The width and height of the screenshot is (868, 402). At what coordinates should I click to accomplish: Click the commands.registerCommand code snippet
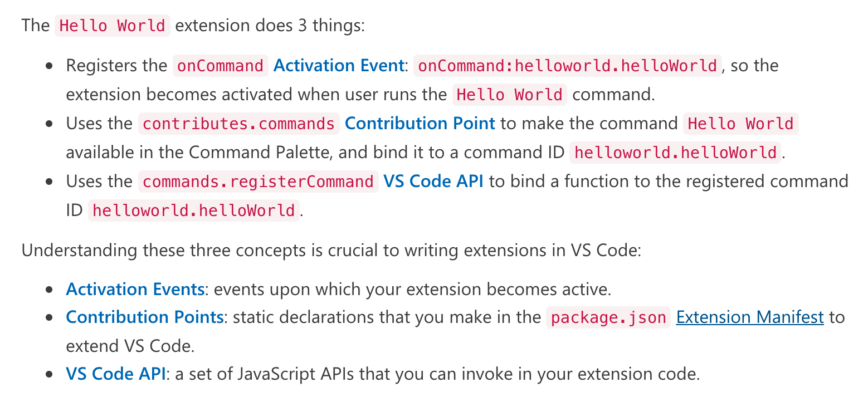pos(258,181)
